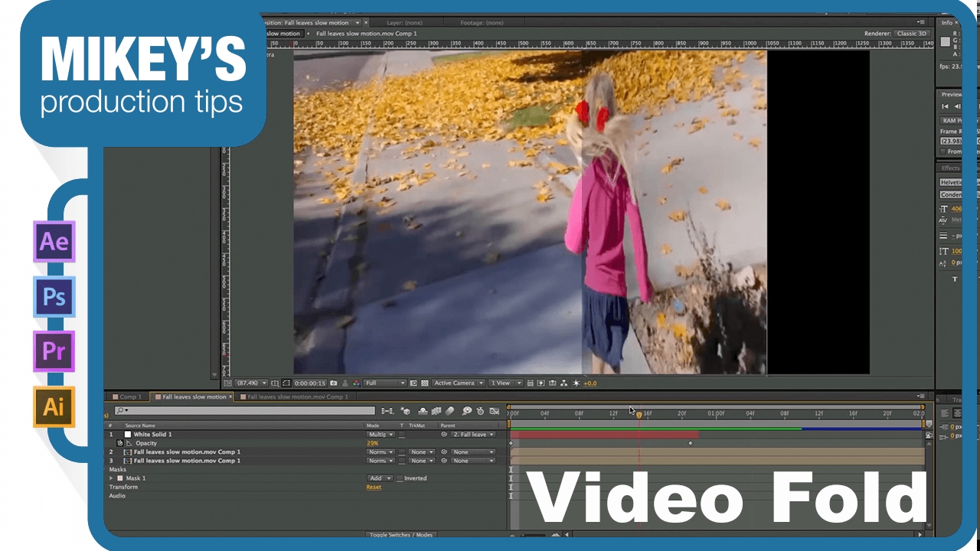
Task: Click the White Solid 1 color swatch
Action: [x=128, y=435]
